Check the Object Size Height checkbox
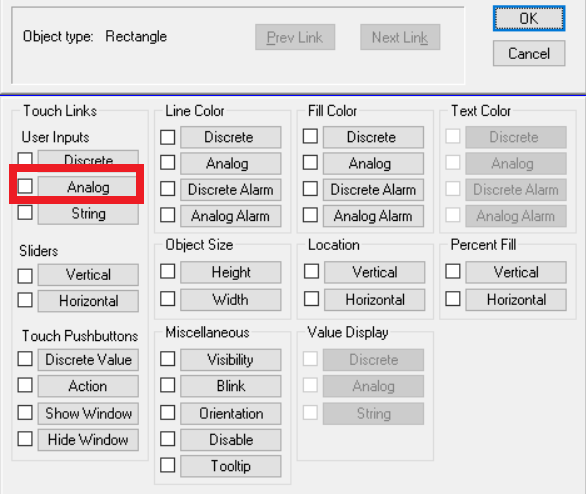This screenshot has width=586, height=494. pos(167,271)
